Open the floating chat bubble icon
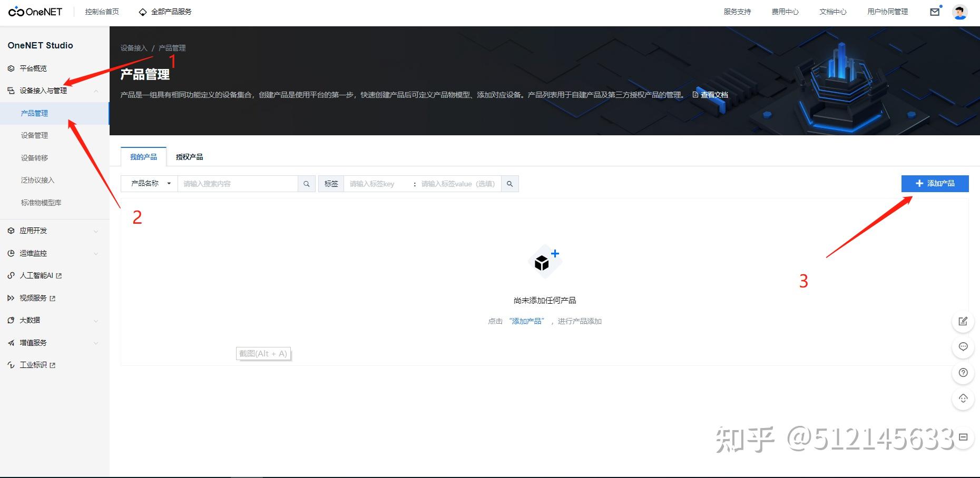This screenshot has width=980, height=478. 963,347
